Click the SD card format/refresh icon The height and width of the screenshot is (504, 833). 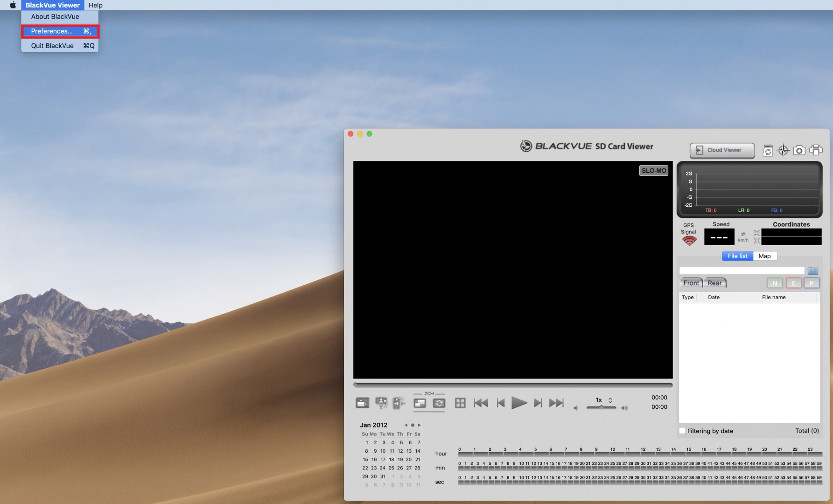point(768,150)
